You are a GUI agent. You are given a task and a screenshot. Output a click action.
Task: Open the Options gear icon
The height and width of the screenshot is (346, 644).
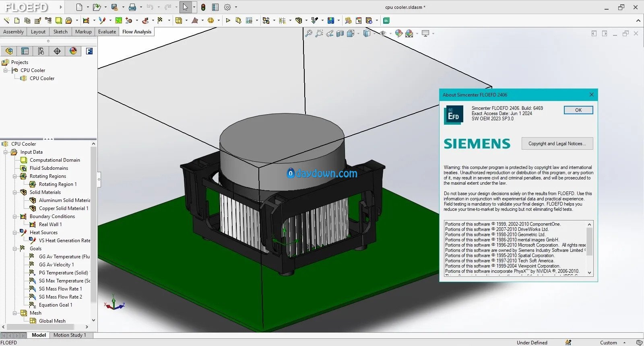227,7
